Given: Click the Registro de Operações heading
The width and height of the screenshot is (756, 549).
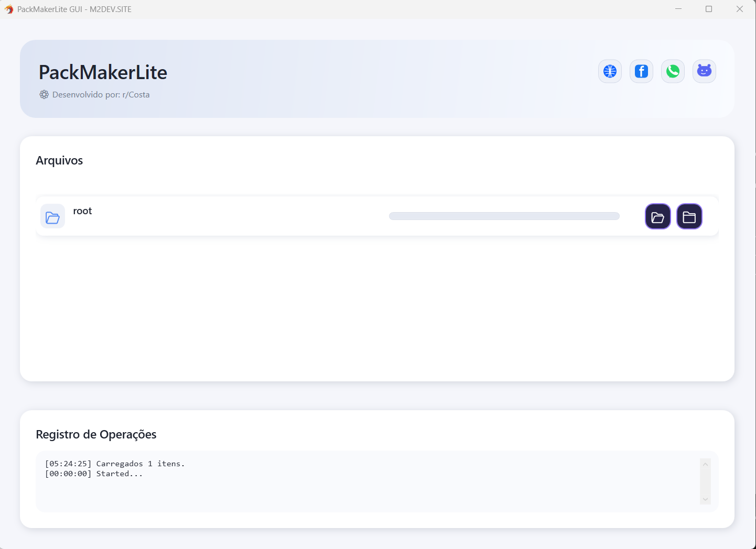Looking at the screenshot, I should (x=96, y=434).
